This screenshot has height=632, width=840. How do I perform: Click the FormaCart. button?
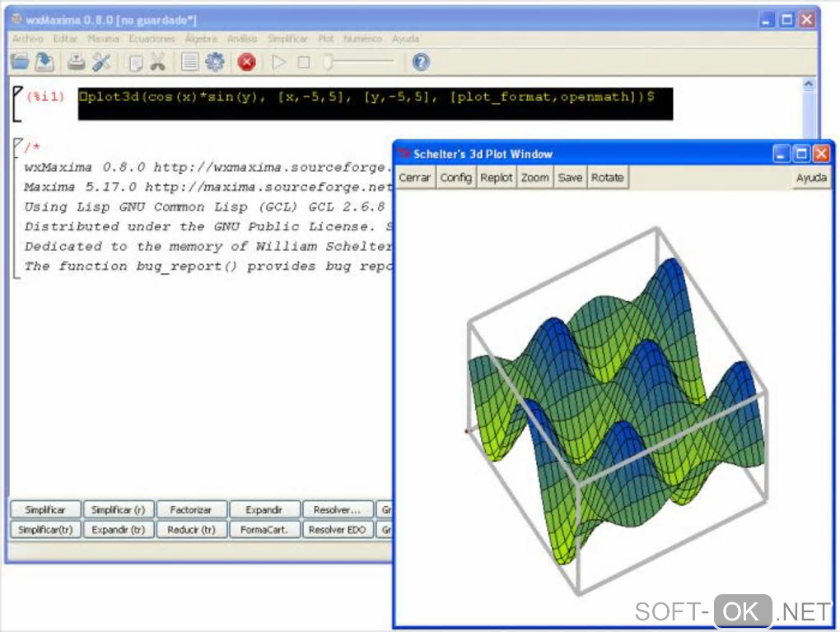tap(264, 529)
